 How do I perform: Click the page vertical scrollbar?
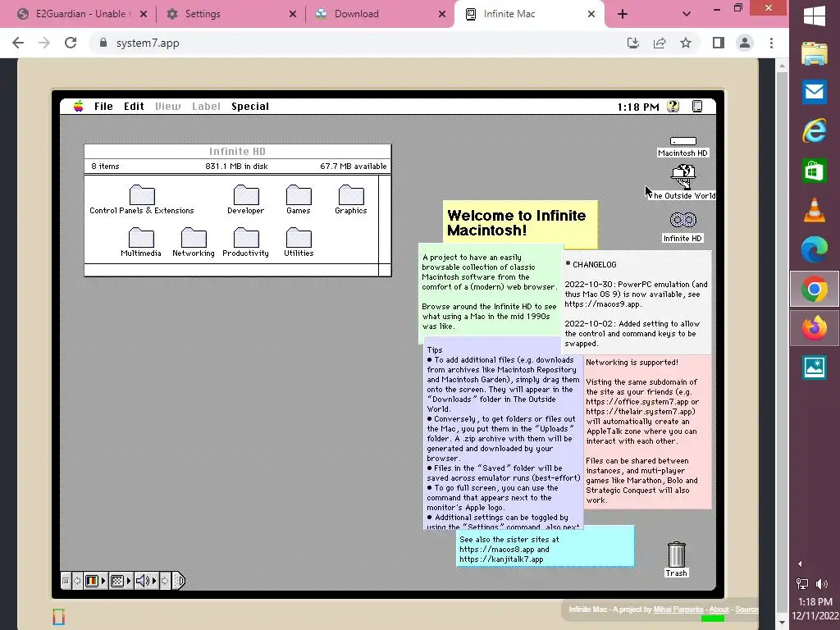pyautogui.click(x=782, y=343)
